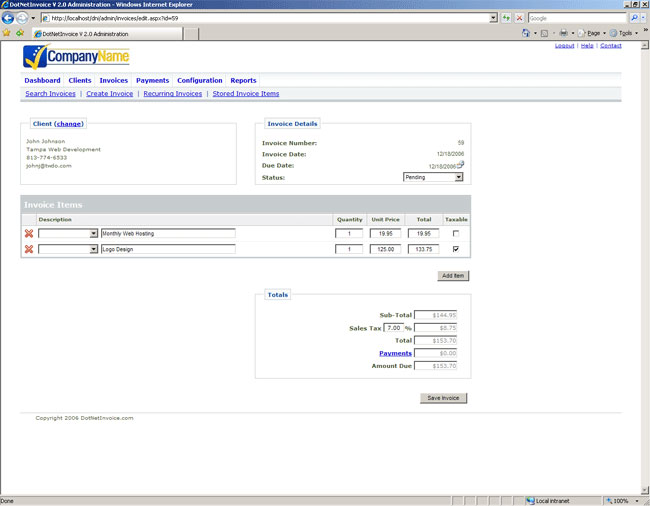
Task: Go to the Reports menu
Action: click(x=243, y=80)
